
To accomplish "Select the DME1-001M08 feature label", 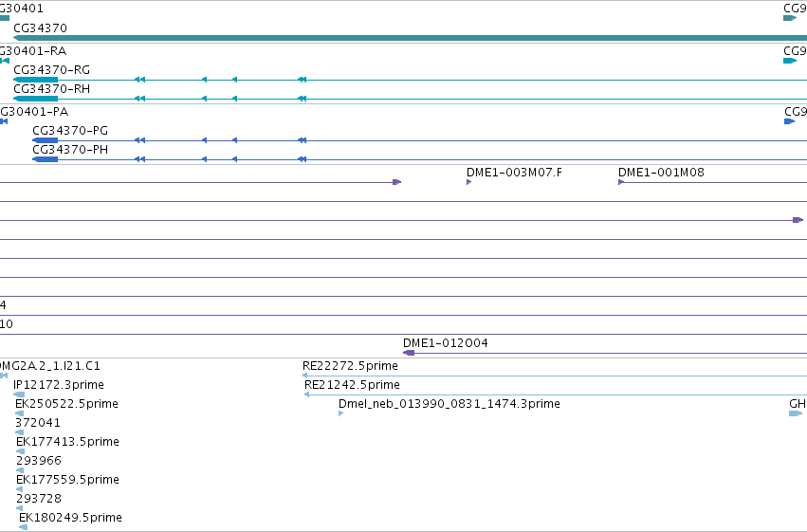I will point(661,173).
